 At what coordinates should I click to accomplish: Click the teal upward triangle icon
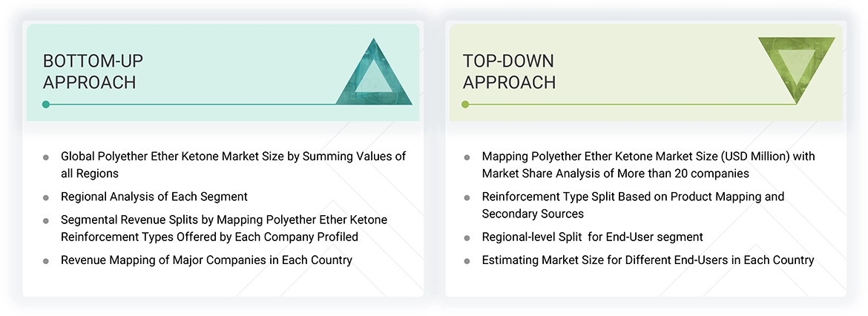[x=374, y=75]
